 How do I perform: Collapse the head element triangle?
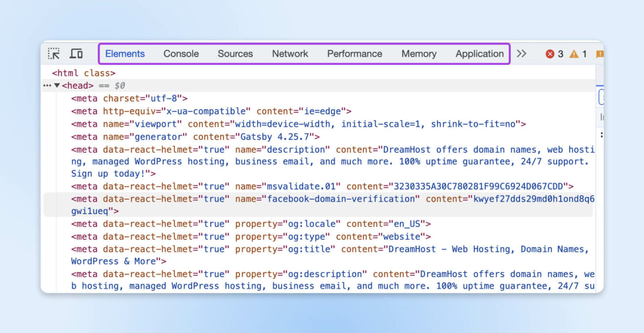point(57,86)
